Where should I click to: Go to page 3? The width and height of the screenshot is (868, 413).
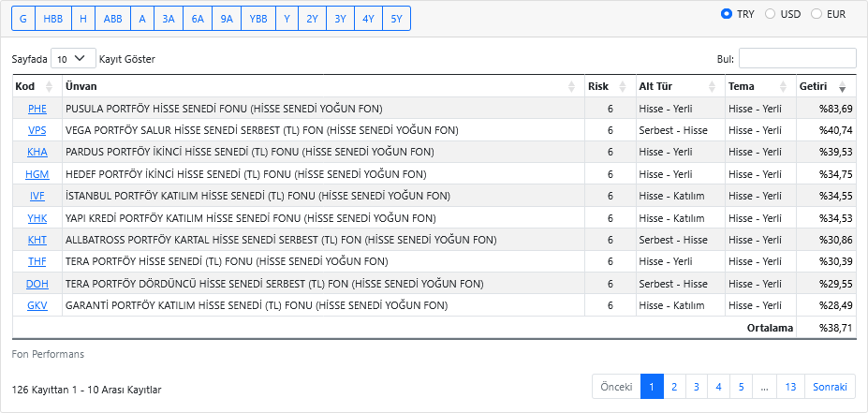tap(697, 387)
